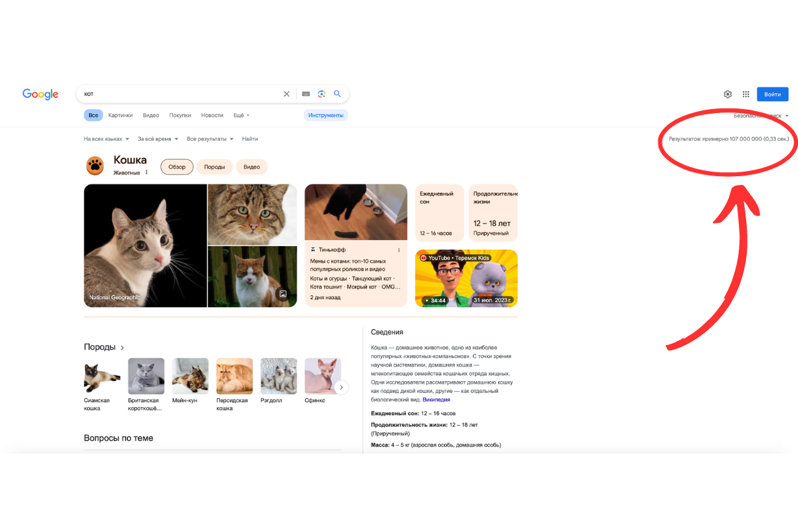Switch to the Картинки tab
The width and height of the screenshot is (798, 532).
[120, 115]
